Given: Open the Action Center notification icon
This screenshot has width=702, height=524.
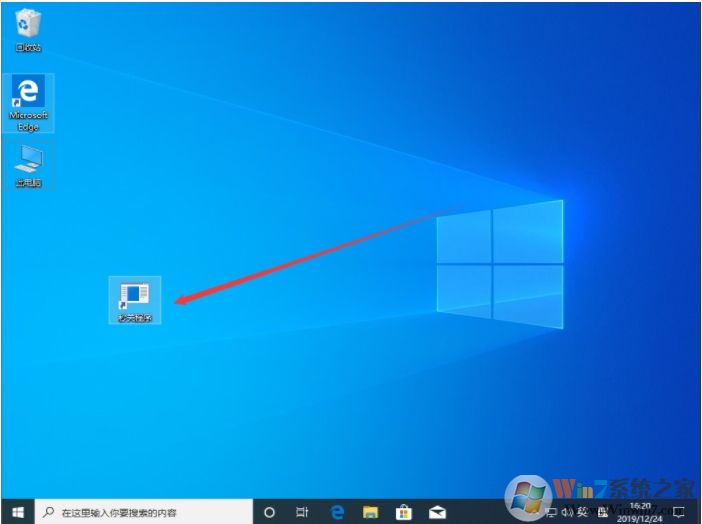Looking at the screenshot, I should pos(679,512).
